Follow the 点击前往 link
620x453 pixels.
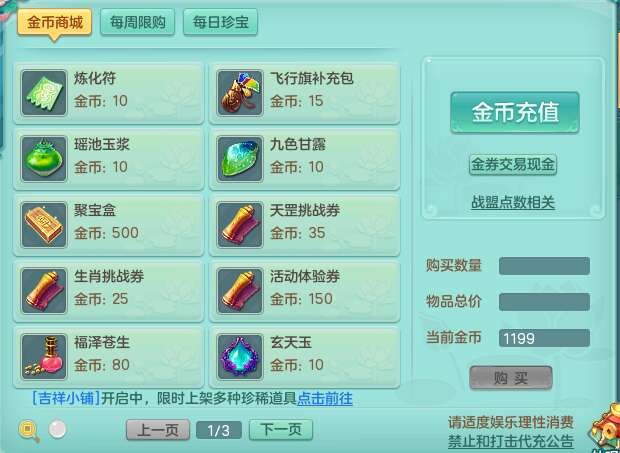[x=325, y=398]
